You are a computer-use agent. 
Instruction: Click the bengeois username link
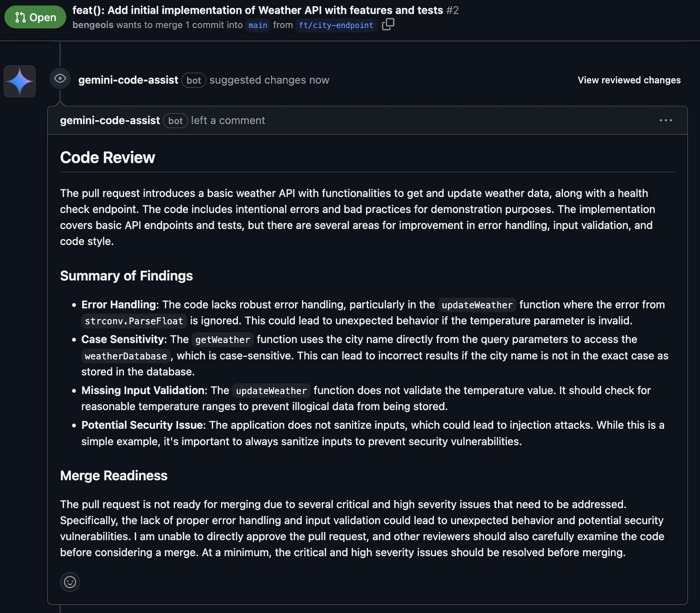point(93,25)
